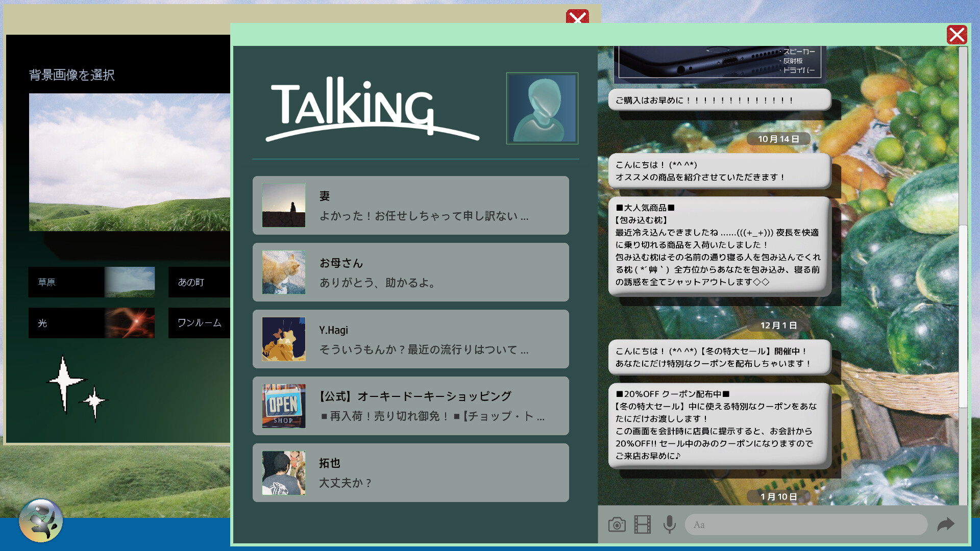
Task: Click the Aa message input field
Action: (805, 524)
